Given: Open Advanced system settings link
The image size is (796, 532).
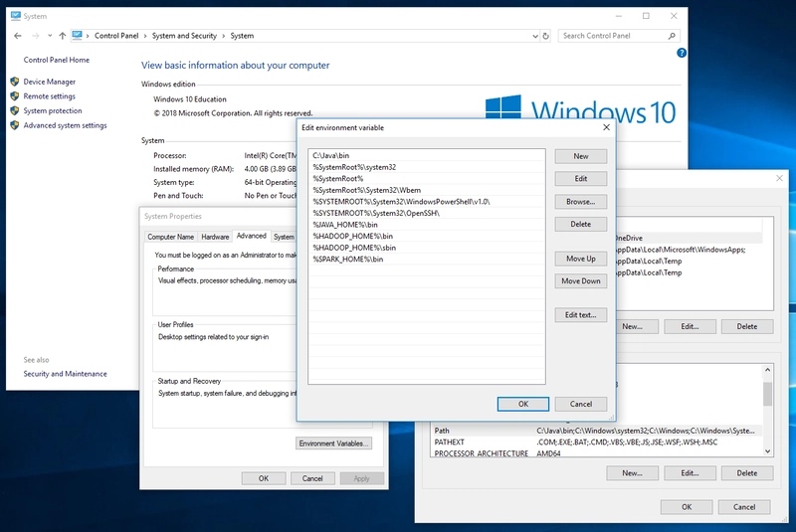Looking at the screenshot, I should point(65,125).
